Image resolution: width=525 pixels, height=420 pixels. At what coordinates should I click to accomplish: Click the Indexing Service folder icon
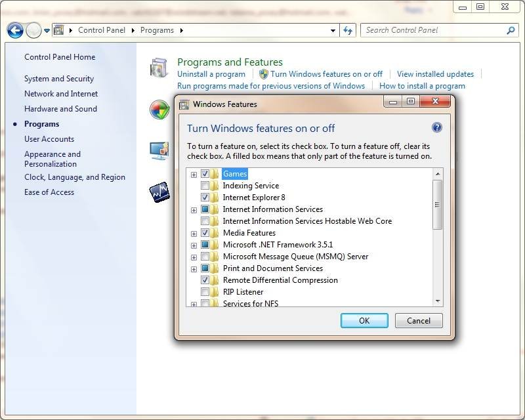pos(215,186)
